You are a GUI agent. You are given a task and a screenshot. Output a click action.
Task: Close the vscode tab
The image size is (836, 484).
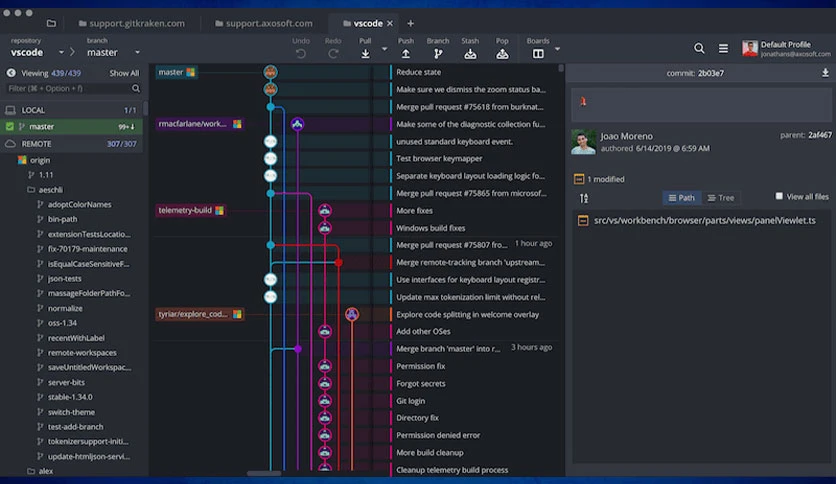click(x=390, y=23)
